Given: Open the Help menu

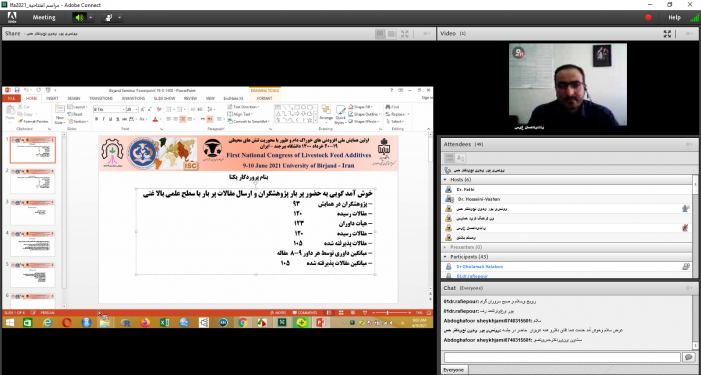Looking at the screenshot, I should (674, 17).
